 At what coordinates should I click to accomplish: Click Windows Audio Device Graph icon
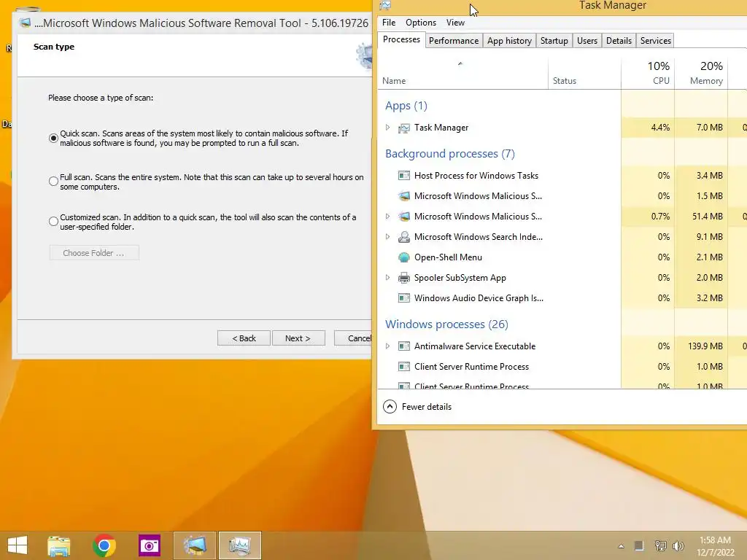click(x=404, y=298)
